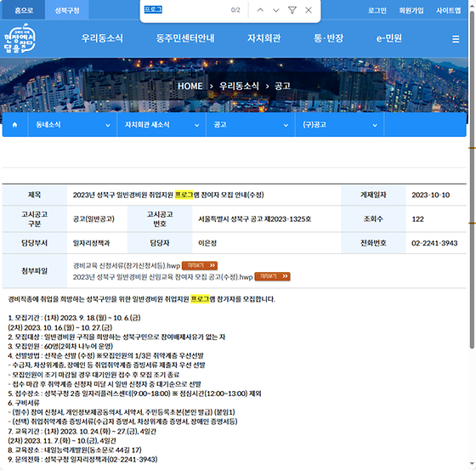Click the notice title text in 제목 row
476x470 pixels.
[168, 195]
